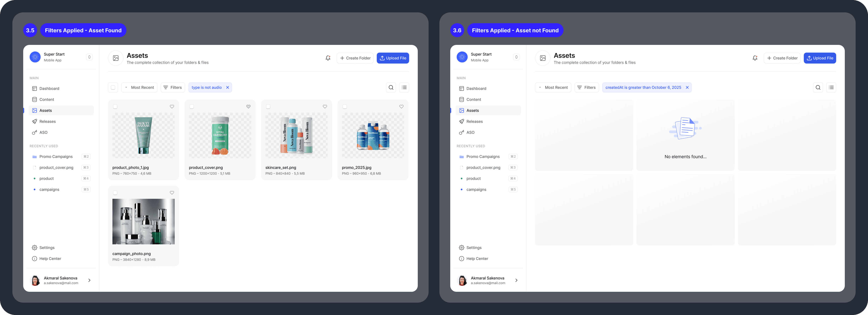Select the Dashboard icon in the sidebar
The width and height of the screenshot is (868, 315).
click(x=35, y=88)
